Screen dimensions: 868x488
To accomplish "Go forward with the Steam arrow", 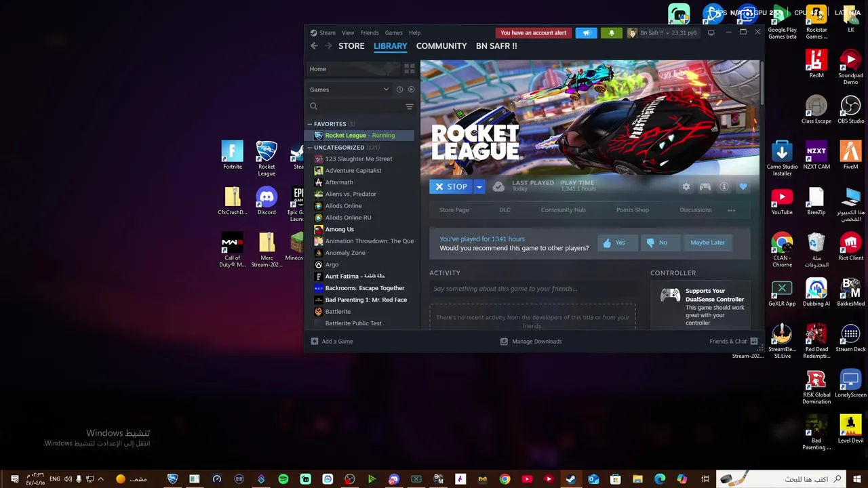I will pos(328,45).
